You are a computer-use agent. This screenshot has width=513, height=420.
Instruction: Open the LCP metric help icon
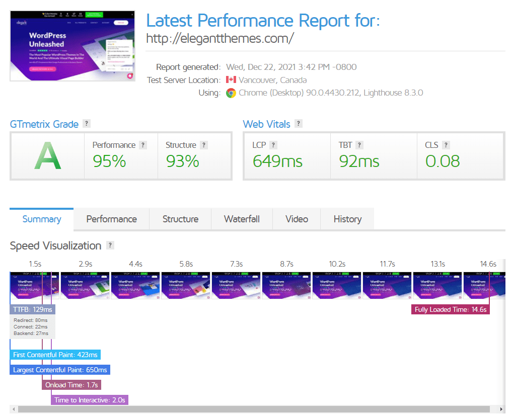click(274, 144)
